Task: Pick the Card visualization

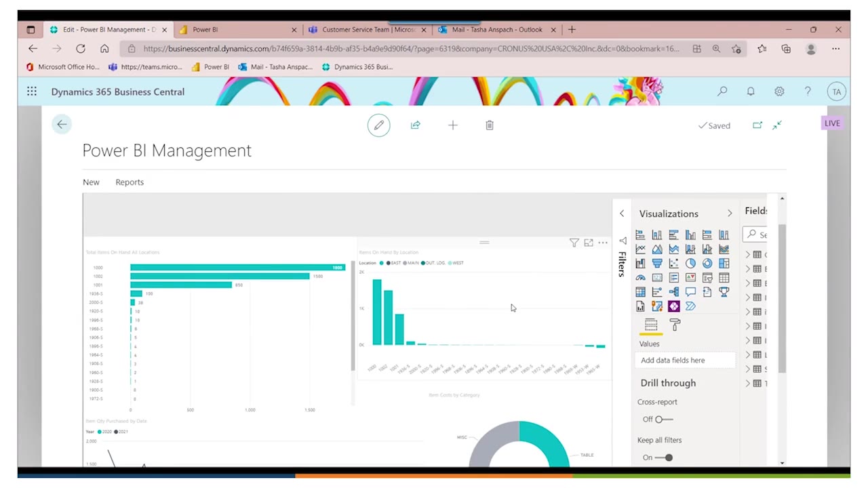Action: pyautogui.click(x=657, y=278)
